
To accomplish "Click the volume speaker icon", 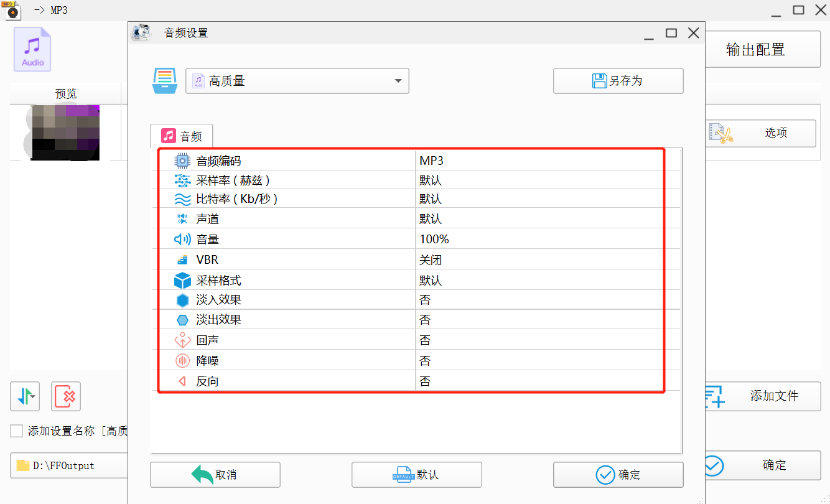I will (182, 240).
